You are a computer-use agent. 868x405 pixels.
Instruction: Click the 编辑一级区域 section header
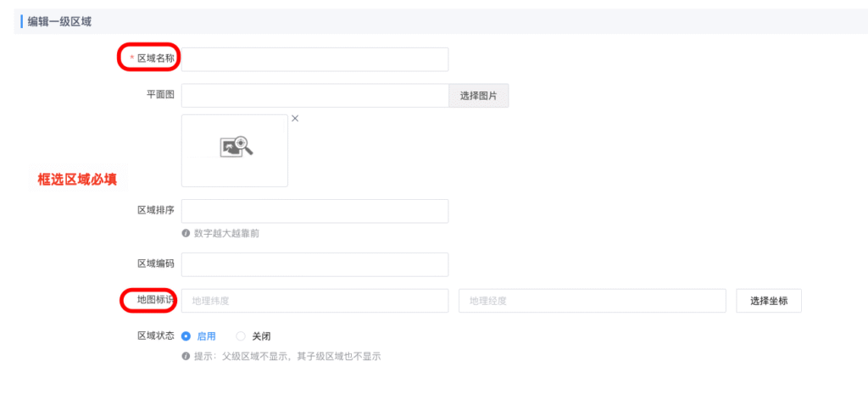59,21
